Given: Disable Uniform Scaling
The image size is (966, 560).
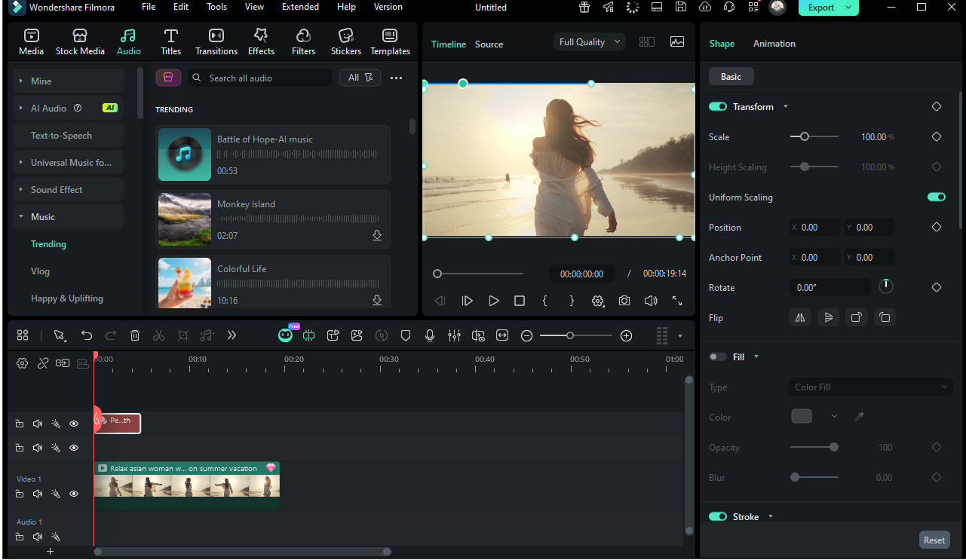Looking at the screenshot, I should [x=935, y=197].
